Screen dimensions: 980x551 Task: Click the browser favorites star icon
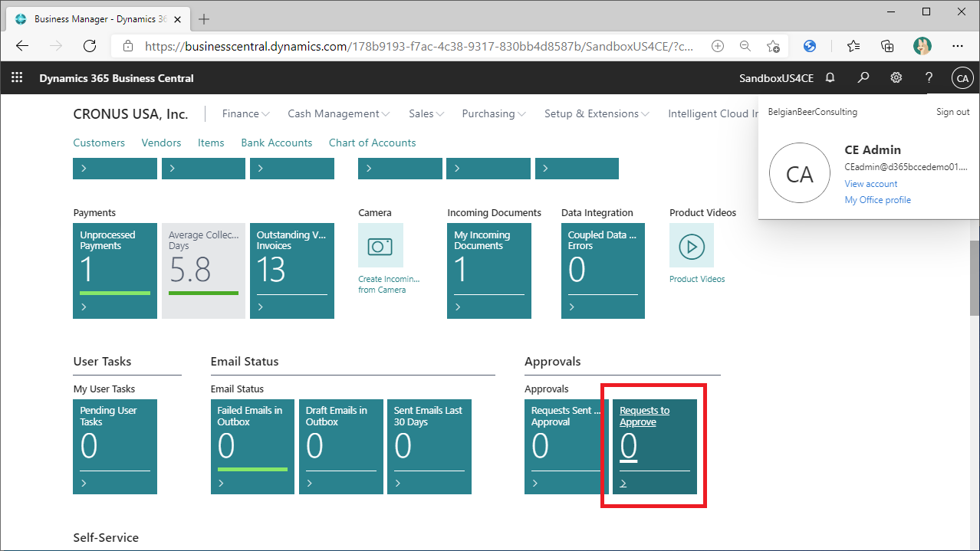pos(853,46)
